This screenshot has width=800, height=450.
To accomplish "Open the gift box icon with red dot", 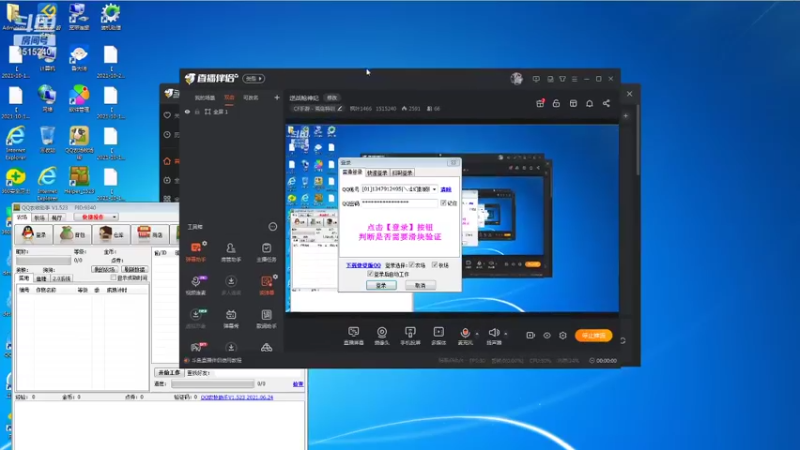I will 540,103.
